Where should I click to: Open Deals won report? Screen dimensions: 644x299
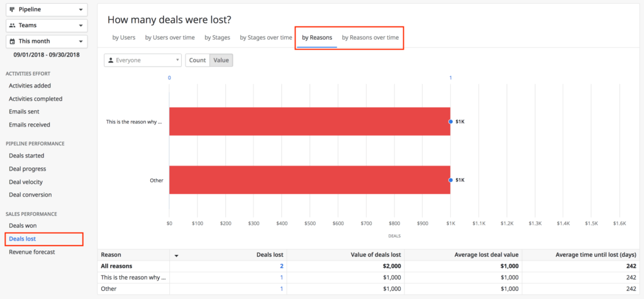coord(22,225)
